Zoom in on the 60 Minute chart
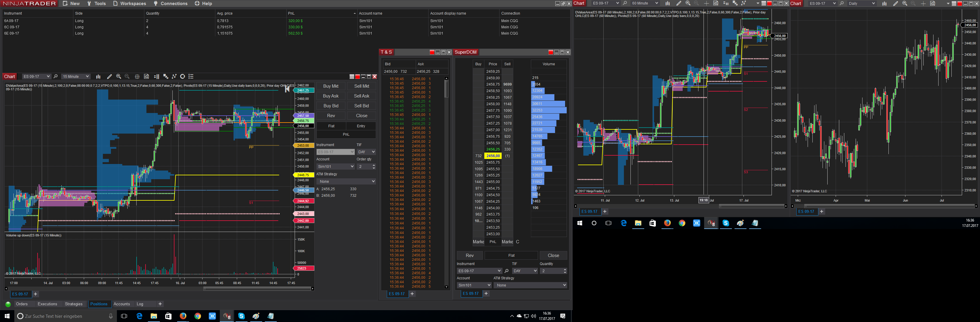The width and height of the screenshot is (980, 322). tap(688, 3)
